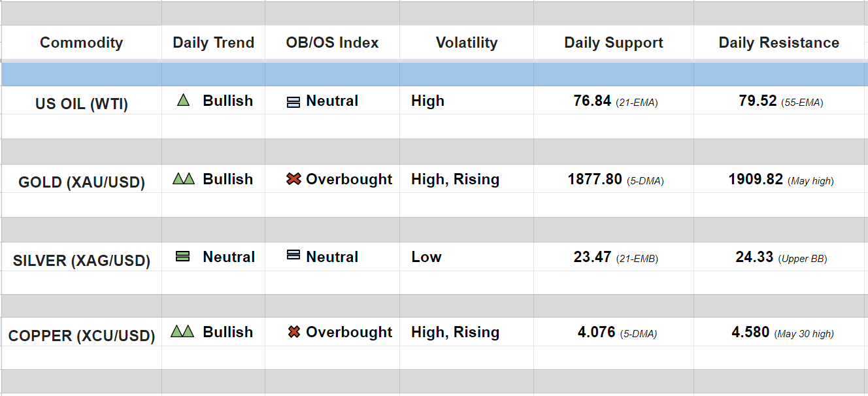Select the GOLD (XAU/USD) cell

click(x=81, y=182)
